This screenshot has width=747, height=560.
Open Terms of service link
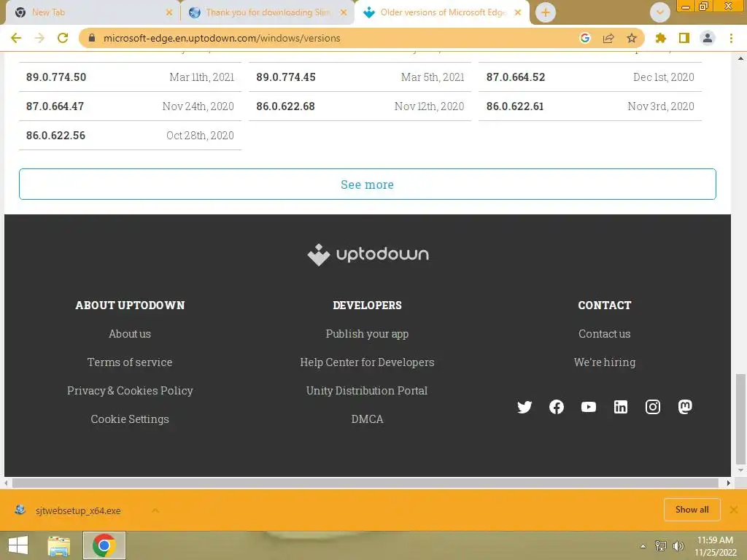click(x=130, y=362)
